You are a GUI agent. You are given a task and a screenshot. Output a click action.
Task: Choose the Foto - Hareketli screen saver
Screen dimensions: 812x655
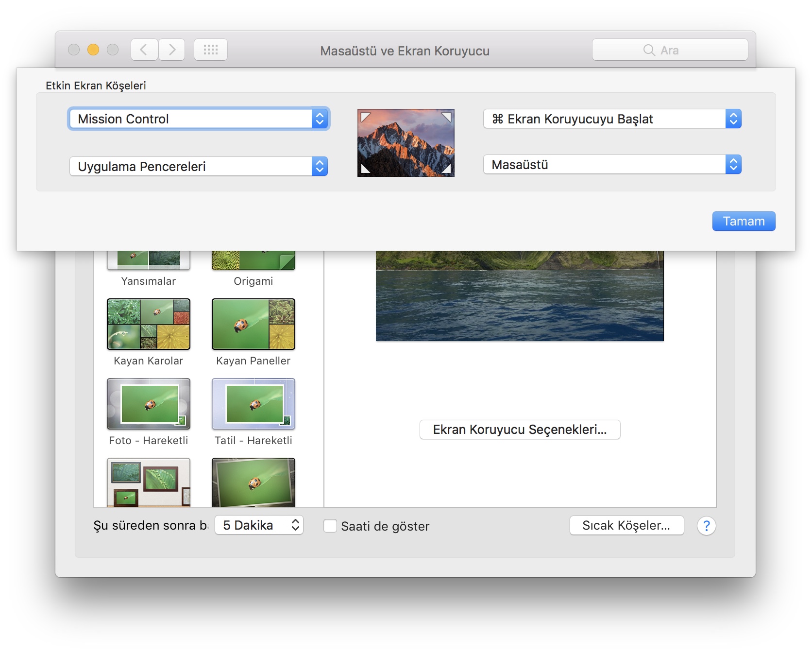coord(148,404)
